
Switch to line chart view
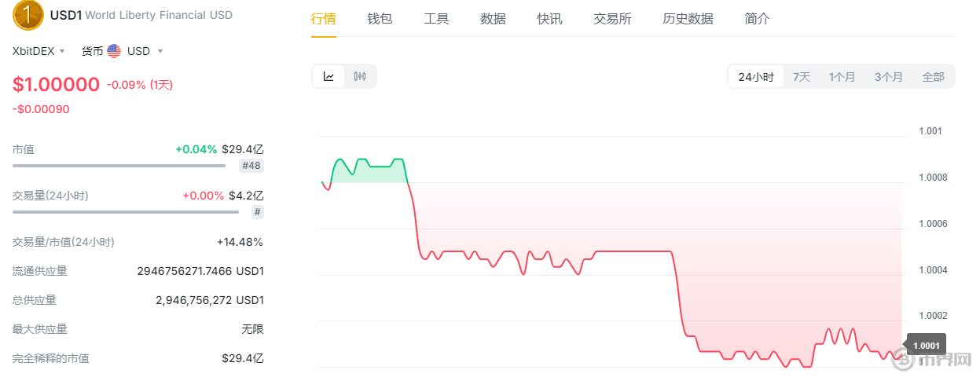pyautogui.click(x=329, y=76)
